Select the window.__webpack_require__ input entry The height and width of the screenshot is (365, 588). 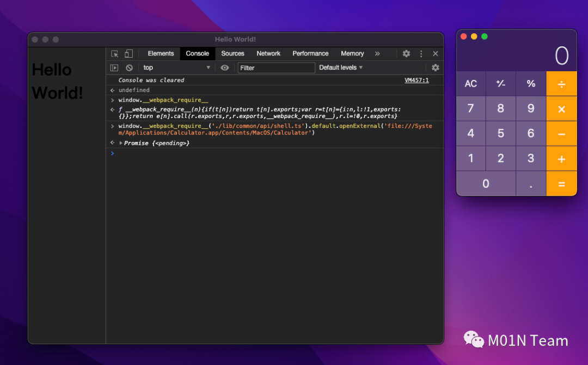click(x=163, y=100)
